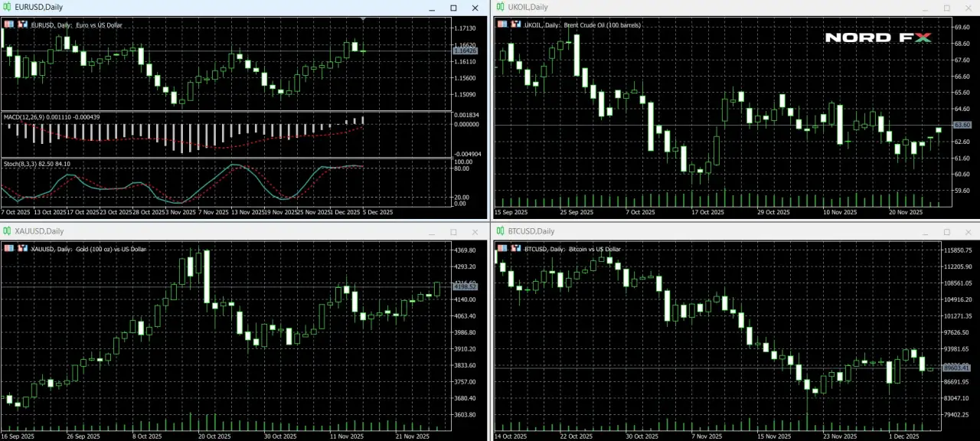Click the 115850.75 price level on BTCUSD scale
The height and width of the screenshot is (441, 980).
coord(959,250)
